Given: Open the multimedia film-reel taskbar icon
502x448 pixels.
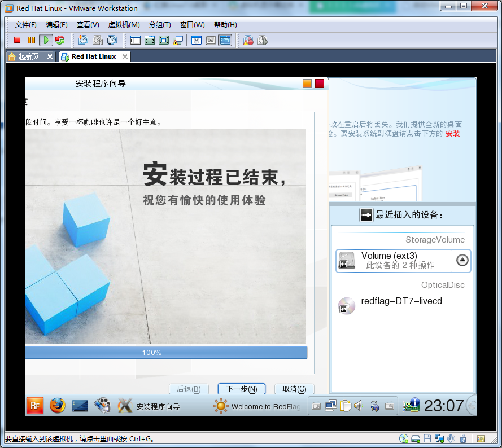Looking at the screenshot, I should pos(102,406).
